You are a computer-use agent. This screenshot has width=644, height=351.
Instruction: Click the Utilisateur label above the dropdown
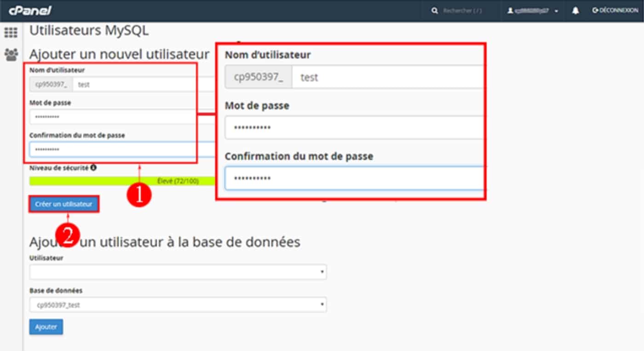pos(46,258)
